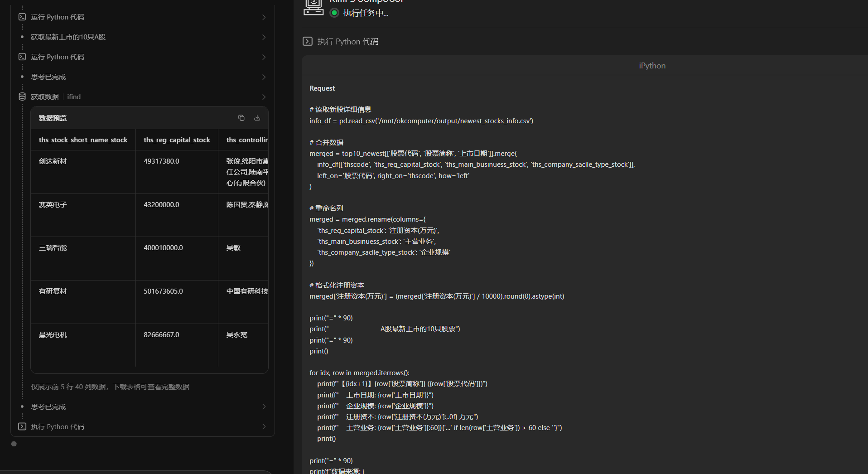Image resolution: width=868 pixels, height=474 pixels.
Task: Collapse the 获取数据 ifind step
Action: click(x=264, y=97)
